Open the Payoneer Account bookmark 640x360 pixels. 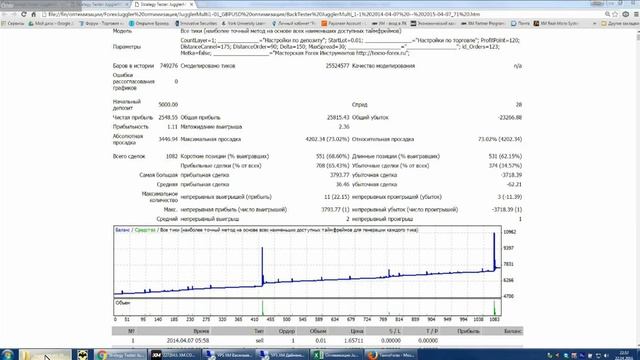(344, 24)
